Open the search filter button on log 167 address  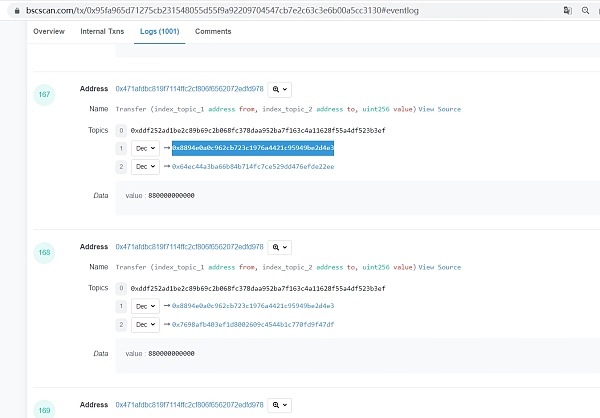click(x=279, y=89)
